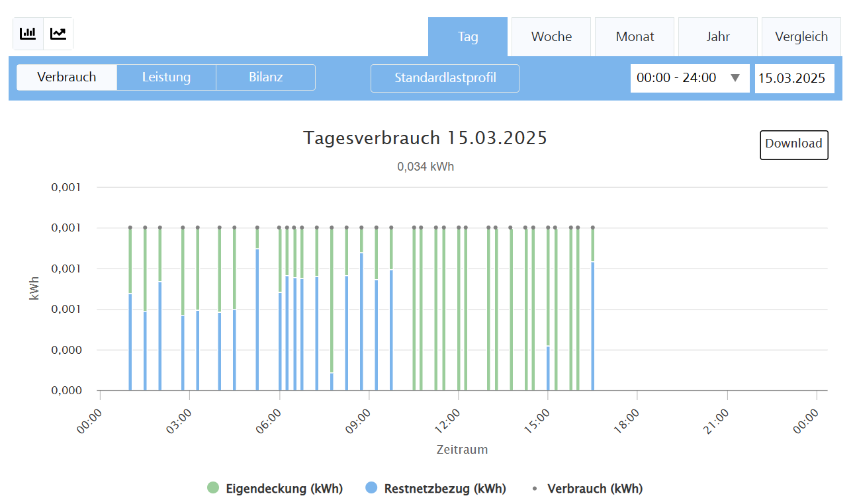
Task: Switch to the Jahr tab
Action: click(718, 37)
